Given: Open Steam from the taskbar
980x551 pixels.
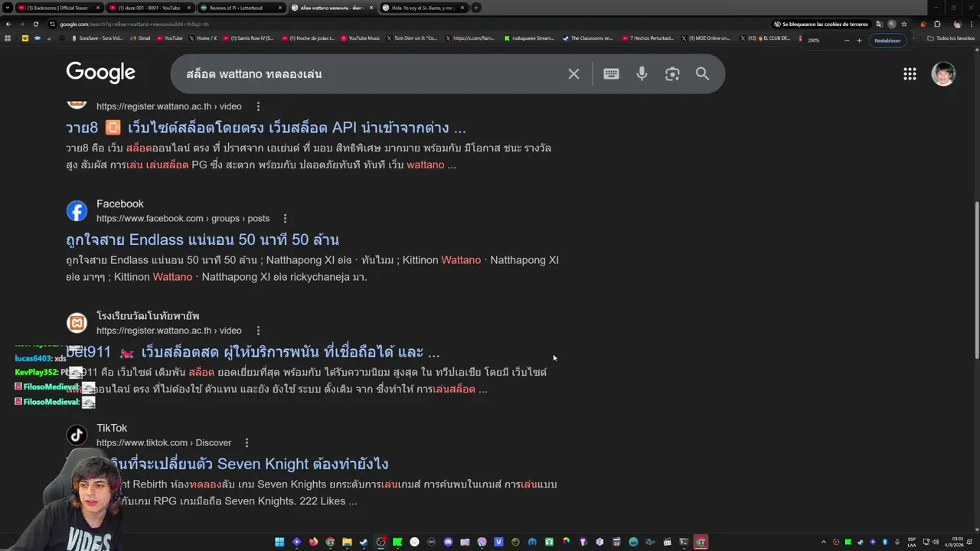Looking at the screenshot, I should tap(364, 542).
